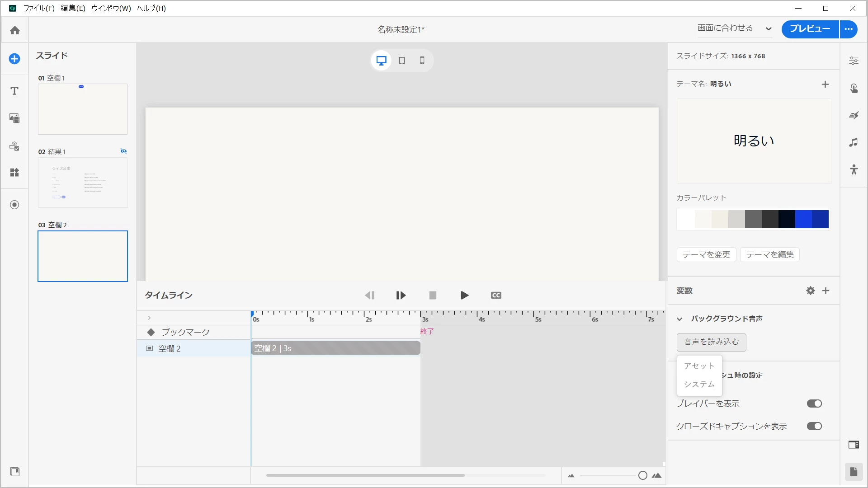Switch to tablet device preview
Screen dimensions: 868x488
[x=402, y=61]
